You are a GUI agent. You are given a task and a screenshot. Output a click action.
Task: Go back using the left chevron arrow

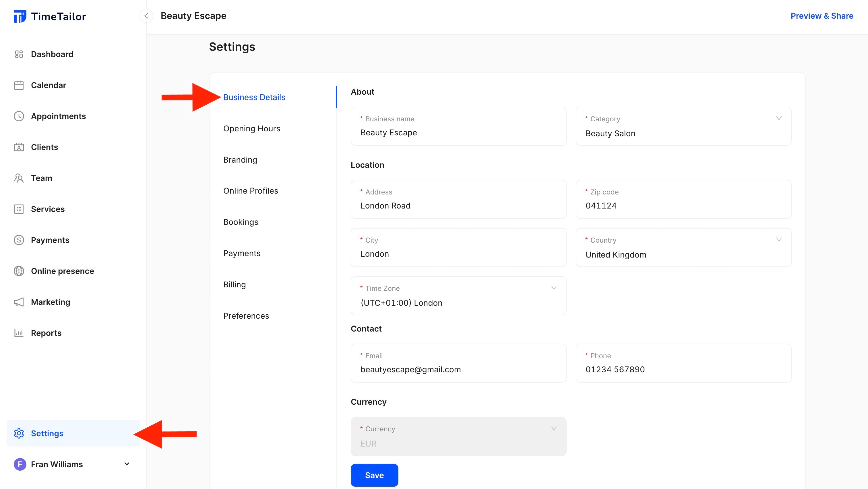[x=146, y=16]
